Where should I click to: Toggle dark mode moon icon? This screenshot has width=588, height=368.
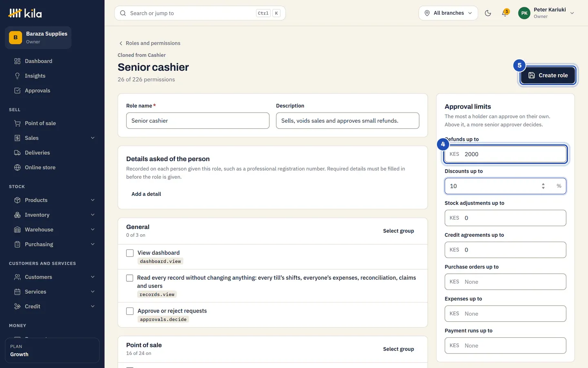coord(488,13)
